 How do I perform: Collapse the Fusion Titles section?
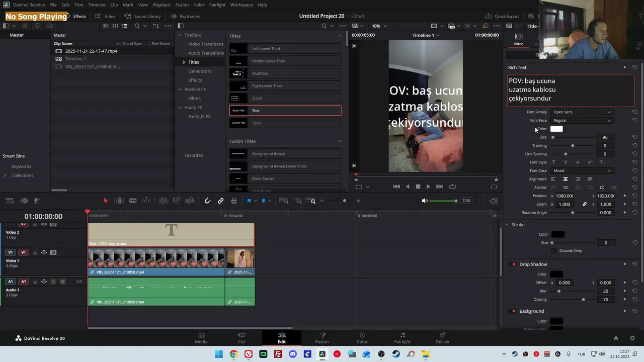[340, 141]
